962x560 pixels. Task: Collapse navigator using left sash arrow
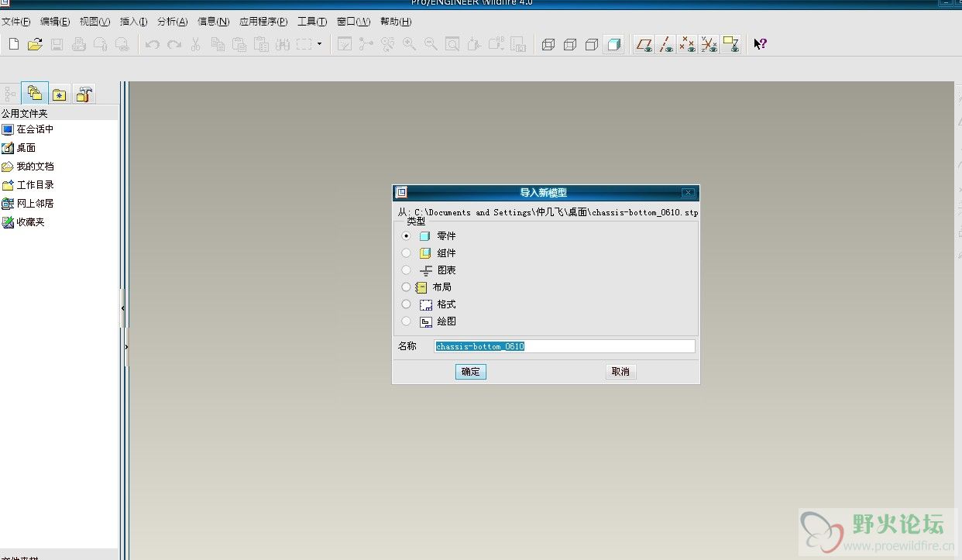(x=122, y=308)
